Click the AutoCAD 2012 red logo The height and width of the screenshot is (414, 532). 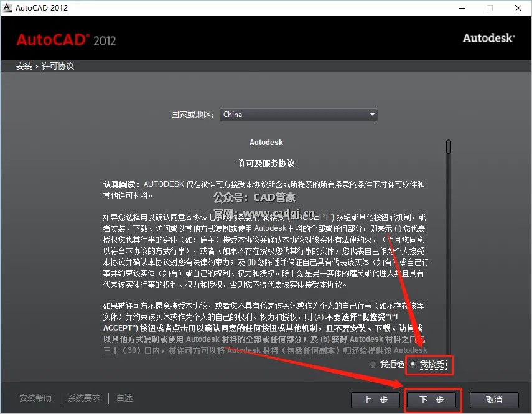[66, 40]
